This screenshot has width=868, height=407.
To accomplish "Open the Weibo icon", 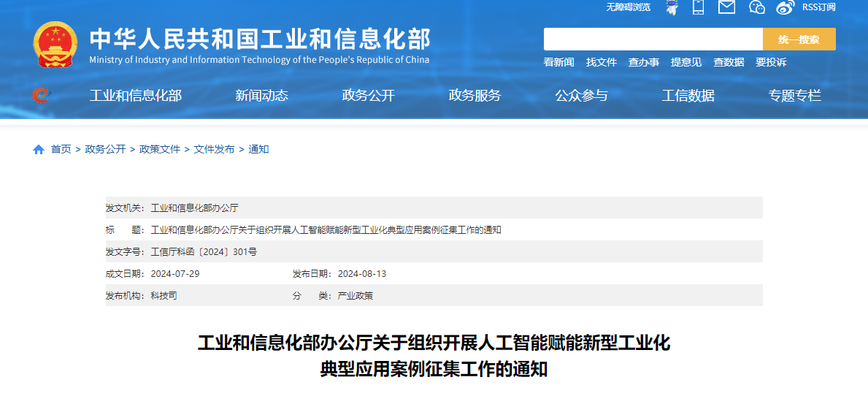I will click(785, 7).
